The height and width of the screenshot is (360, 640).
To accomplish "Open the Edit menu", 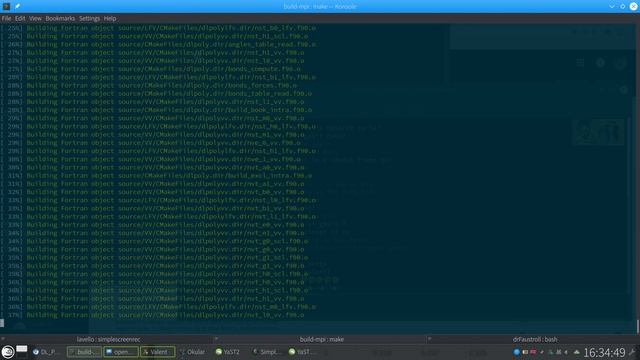I will (20, 18).
